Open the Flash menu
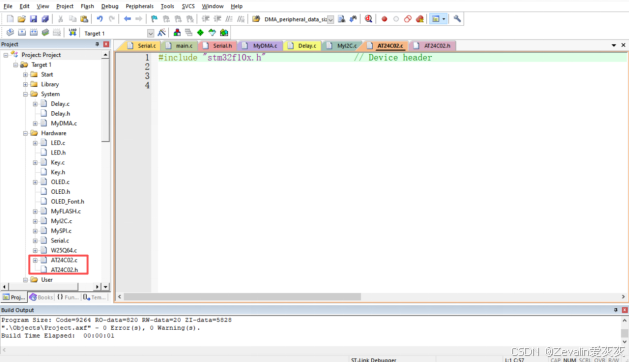The width and height of the screenshot is (630, 363). click(87, 6)
